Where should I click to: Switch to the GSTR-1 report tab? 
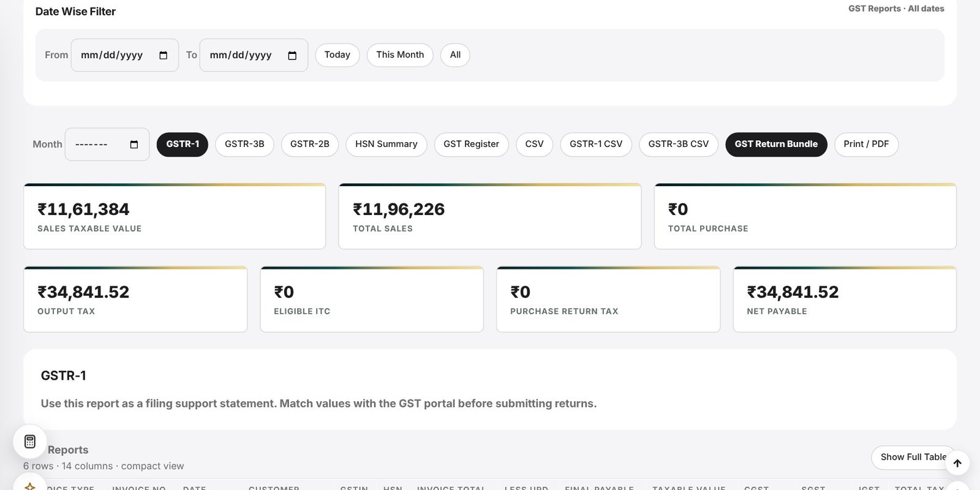coord(183,145)
